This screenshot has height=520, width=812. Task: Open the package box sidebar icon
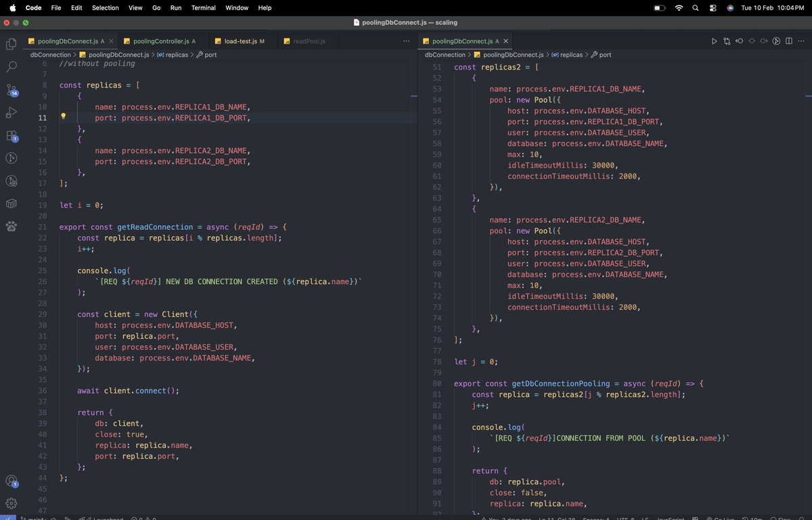pos(11,204)
